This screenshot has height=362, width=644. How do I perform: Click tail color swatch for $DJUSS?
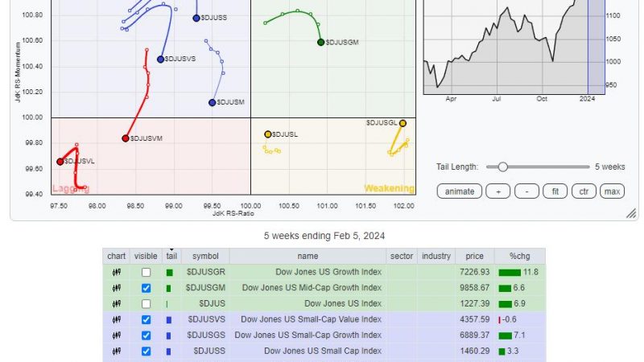[x=168, y=352]
